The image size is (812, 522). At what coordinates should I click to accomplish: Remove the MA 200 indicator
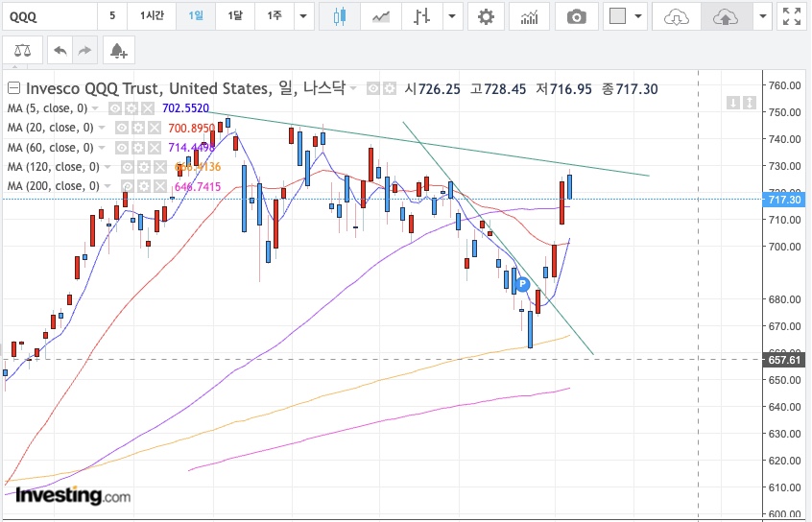(160, 186)
